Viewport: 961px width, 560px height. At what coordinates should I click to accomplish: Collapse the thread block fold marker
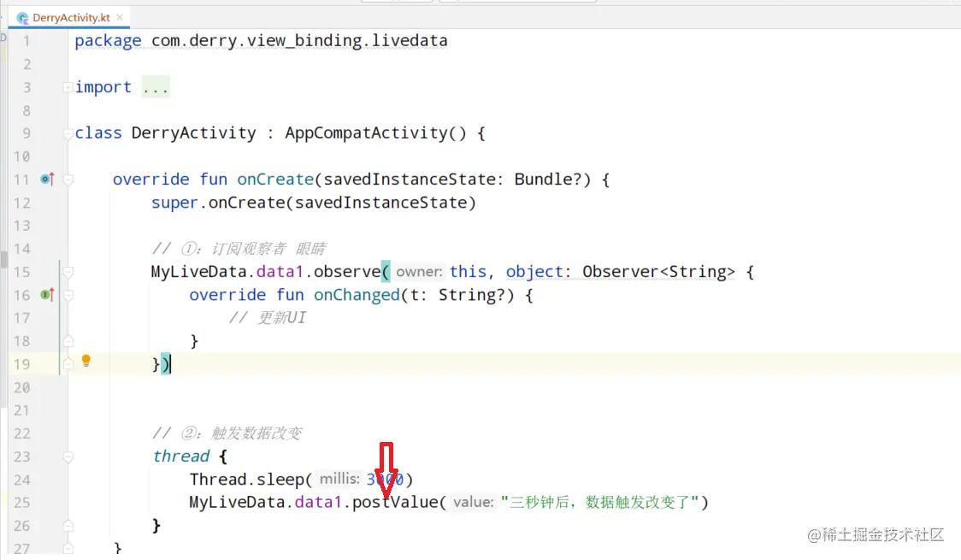(68, 457)
